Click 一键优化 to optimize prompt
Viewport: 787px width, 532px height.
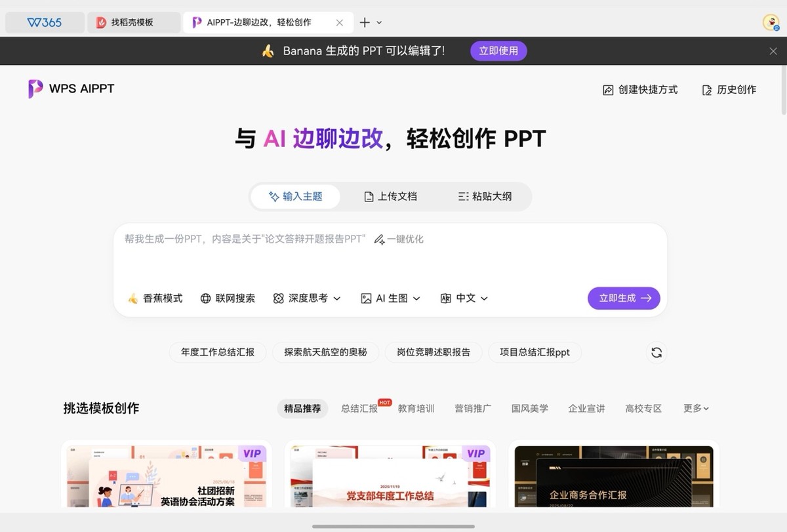coord(399,239)
